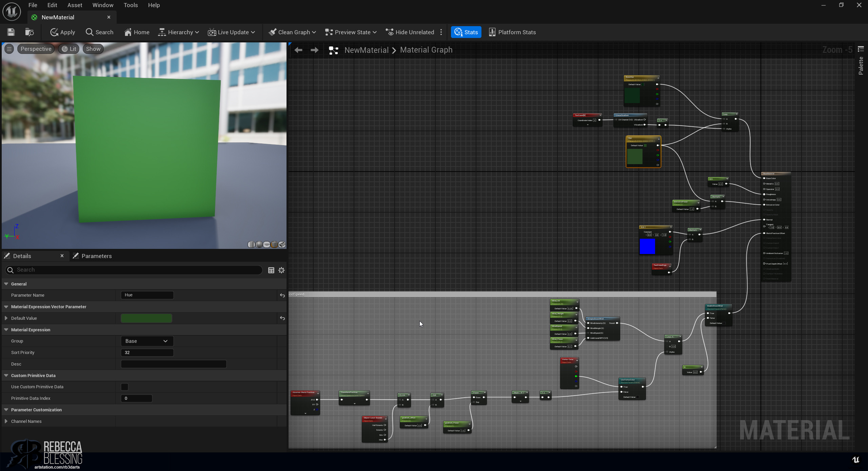868x471 pixels.
Task: Close the Details panel
Action: [x=62, y=256]
